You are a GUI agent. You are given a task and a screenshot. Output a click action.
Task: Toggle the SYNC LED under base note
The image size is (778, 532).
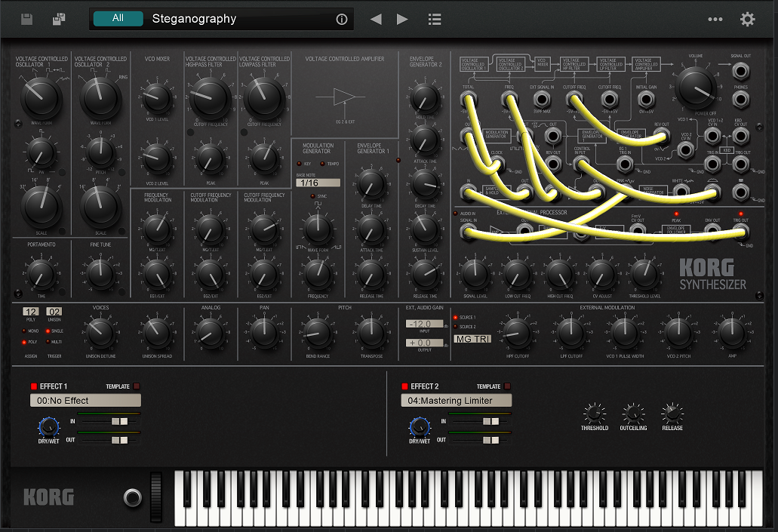coord(312,196)
